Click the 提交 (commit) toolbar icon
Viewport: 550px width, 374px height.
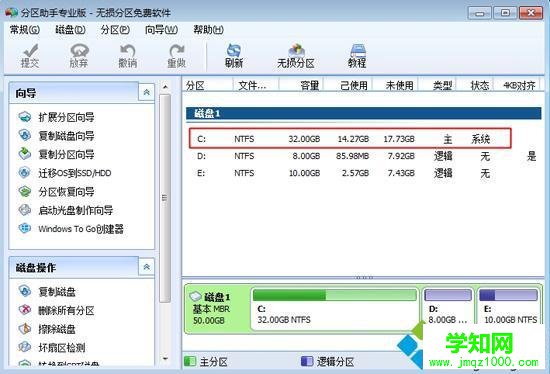[30, 55]
